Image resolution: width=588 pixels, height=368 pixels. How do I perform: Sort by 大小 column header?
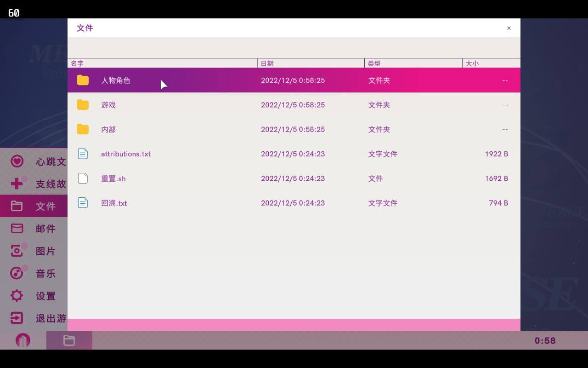click(472, 63)
